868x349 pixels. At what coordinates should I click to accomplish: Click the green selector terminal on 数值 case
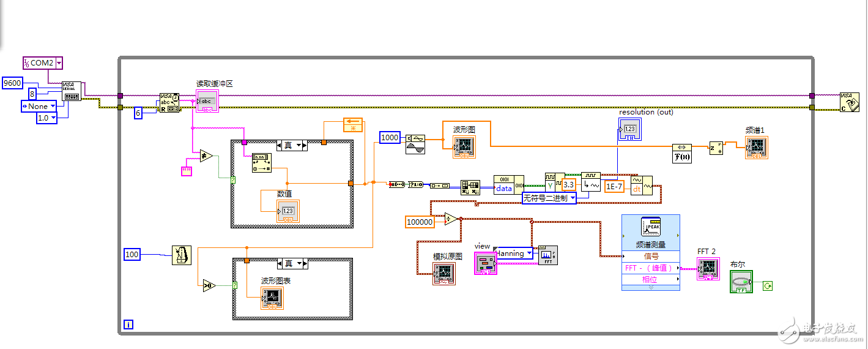(233, 179)
